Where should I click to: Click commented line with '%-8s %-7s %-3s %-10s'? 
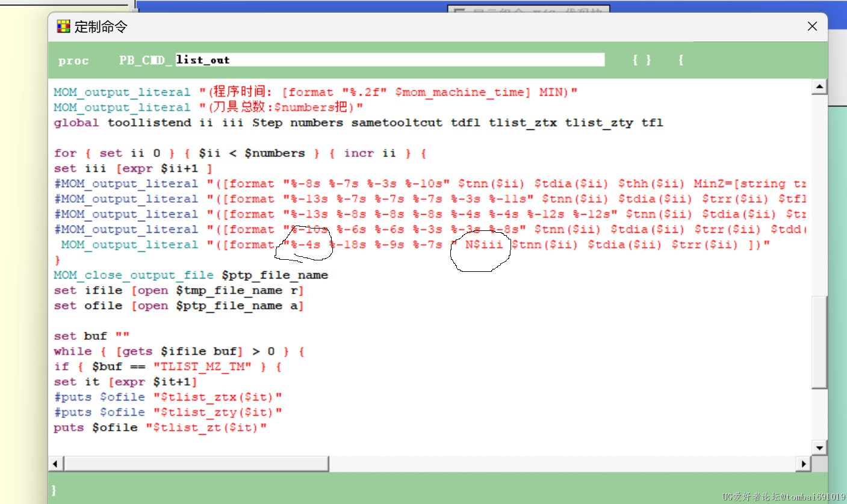coord(430,184)
